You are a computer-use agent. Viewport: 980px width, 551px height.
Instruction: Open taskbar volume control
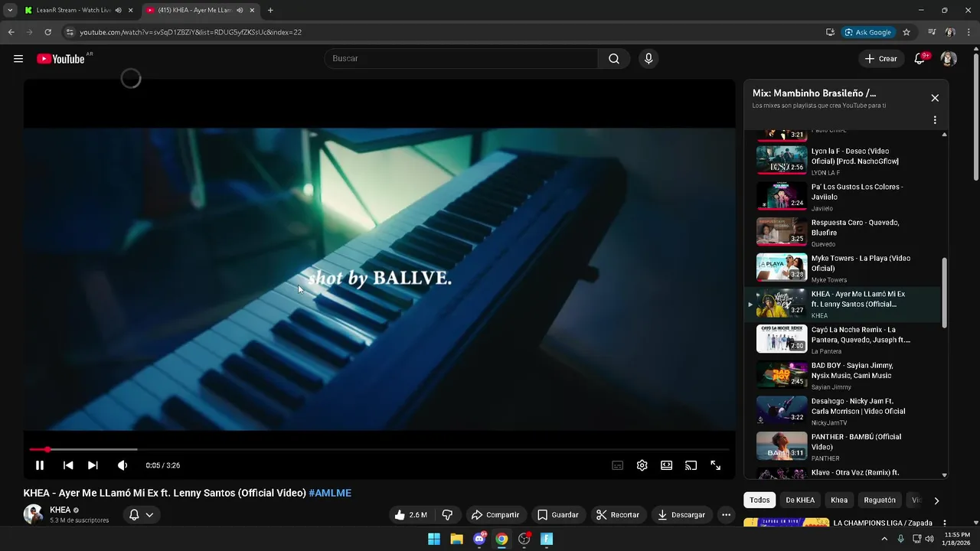point(929,539)
